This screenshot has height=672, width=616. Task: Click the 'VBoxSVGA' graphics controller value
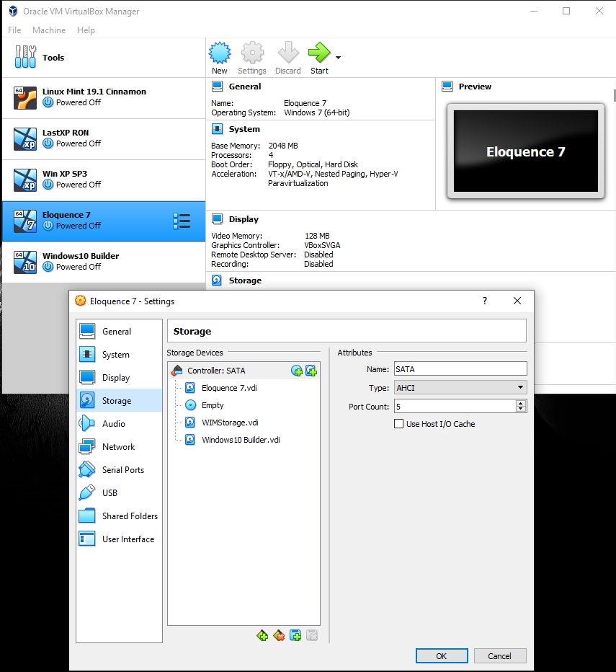point(322,245)
